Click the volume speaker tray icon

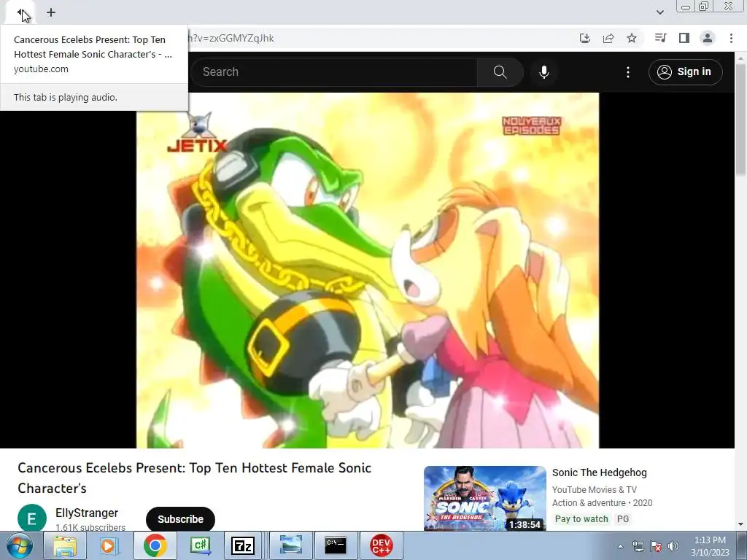pyautogui.click(x=673, y=546)
